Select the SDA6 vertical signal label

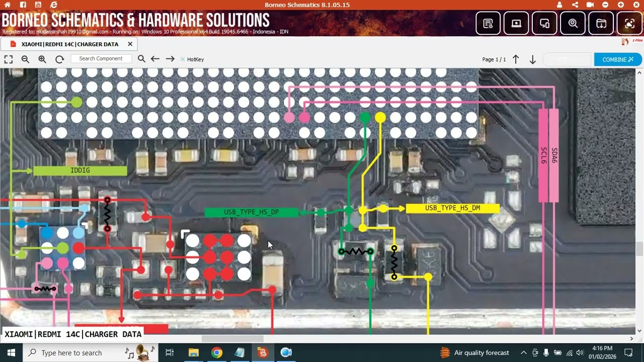[554, 155]
